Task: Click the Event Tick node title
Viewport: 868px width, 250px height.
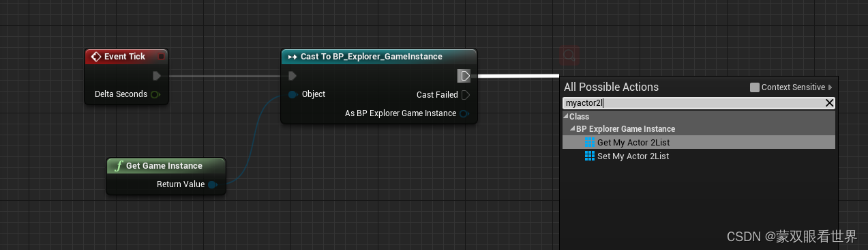Action: (125, 57)
